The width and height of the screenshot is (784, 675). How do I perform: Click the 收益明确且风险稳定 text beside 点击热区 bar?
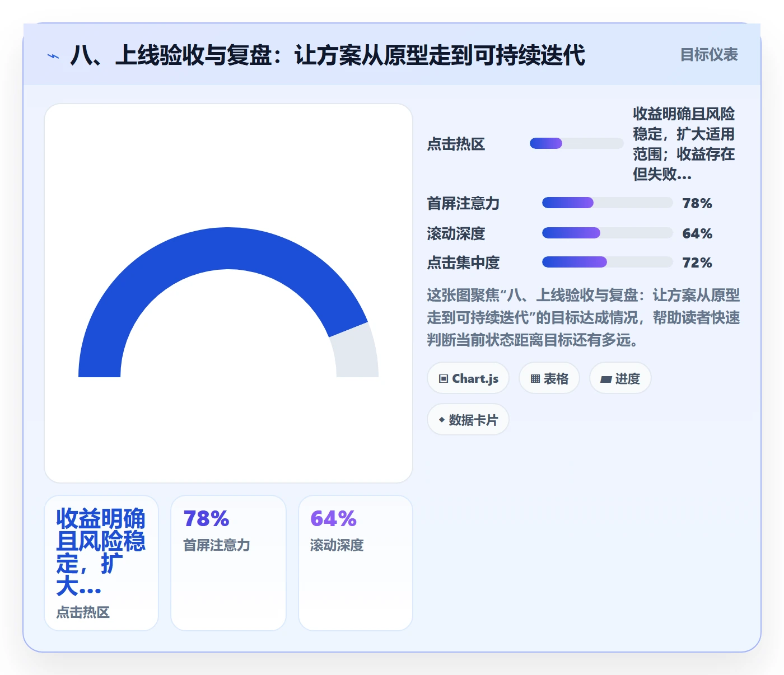point(684,144)
